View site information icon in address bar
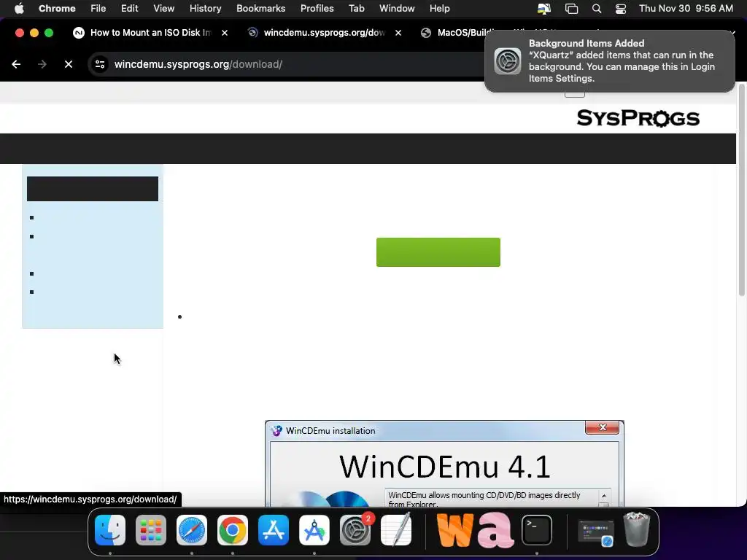 99,64
